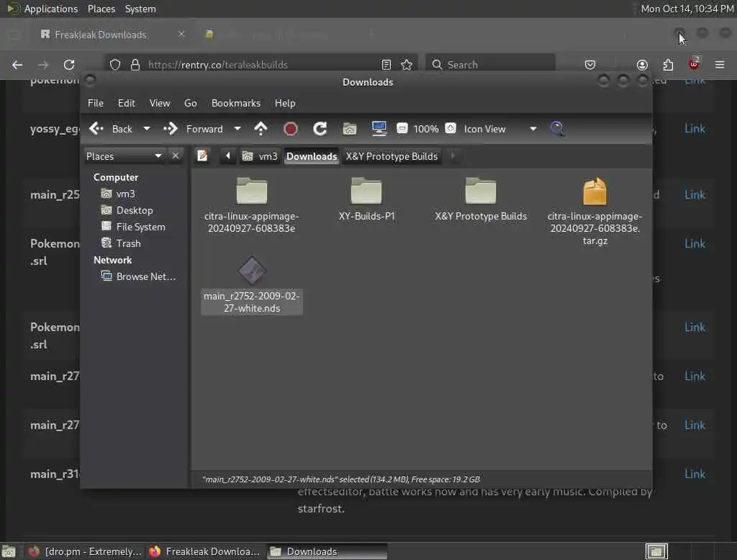Go forward with the Forward arrow icon
The height and width of the screenshot is (560, 737).
[170, 128]
